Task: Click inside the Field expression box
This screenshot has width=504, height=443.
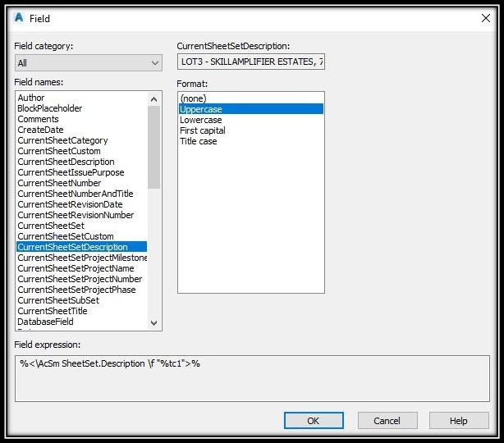Action: pyautogui.click(x=252, y=378)
